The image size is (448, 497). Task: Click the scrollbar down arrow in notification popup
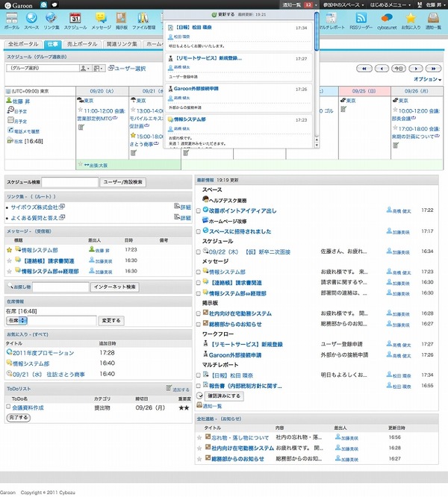[x=317, y=146]
